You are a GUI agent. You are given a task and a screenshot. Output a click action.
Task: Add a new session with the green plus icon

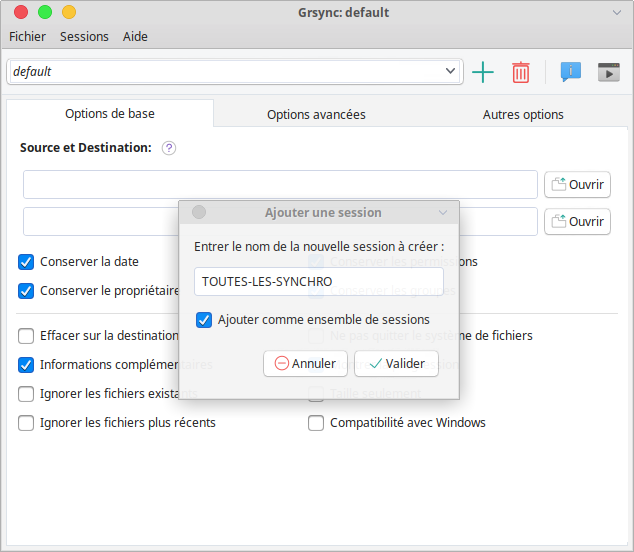483,72
